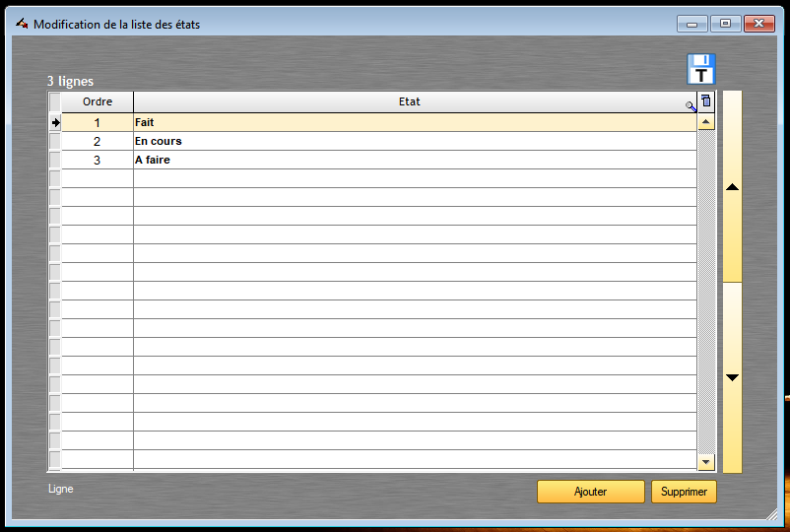Image resolution: width=790 pixels, height=532 pixels.
Task: Click the vertical scrollbar track of the table
Action: [x=706, y=292]
